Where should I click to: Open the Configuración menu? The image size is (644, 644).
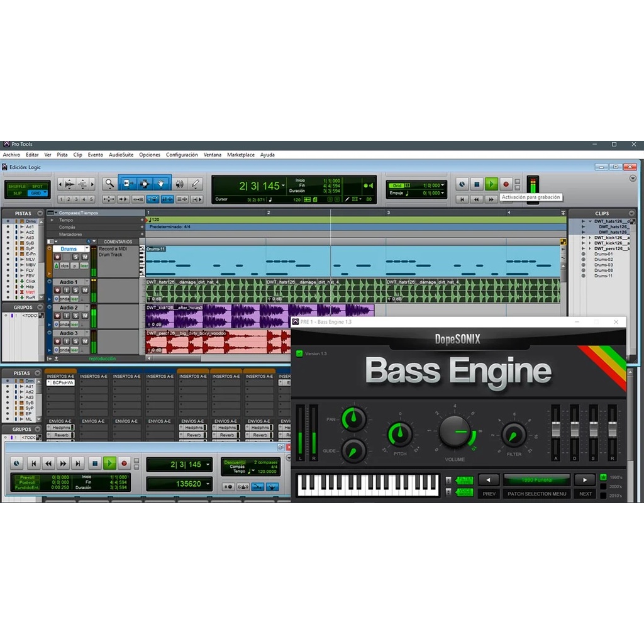(182, 155)
